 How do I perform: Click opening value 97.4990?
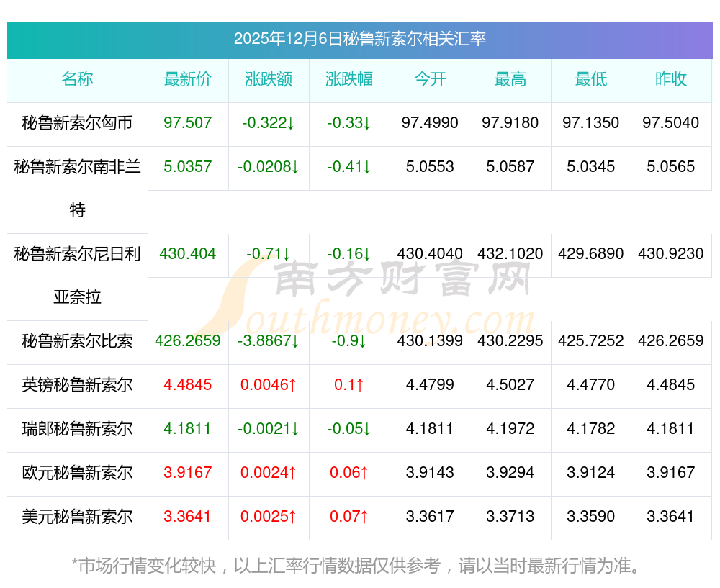[430, 123]
